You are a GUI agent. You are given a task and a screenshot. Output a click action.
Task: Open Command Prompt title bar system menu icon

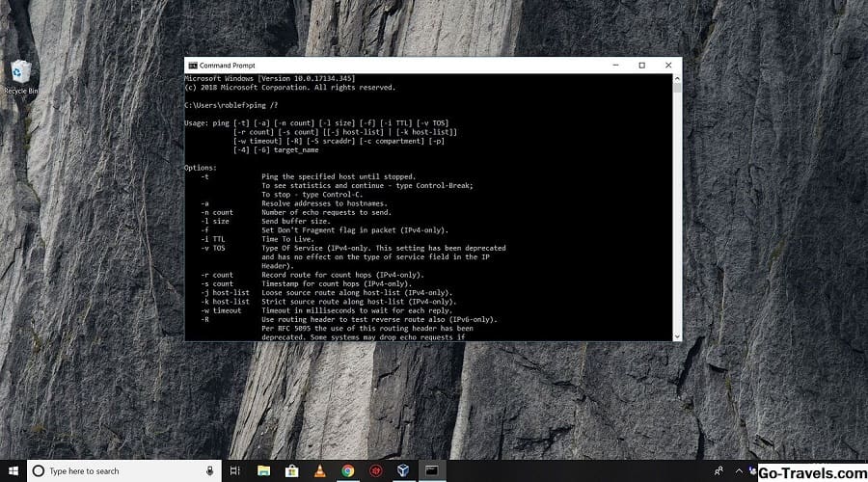coord(192,66)
